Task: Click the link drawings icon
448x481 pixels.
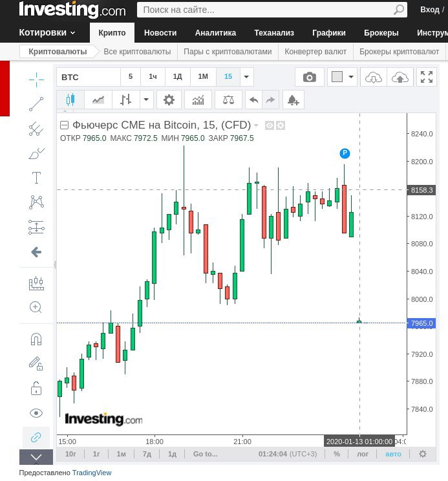Action: (x=36, y=437)
